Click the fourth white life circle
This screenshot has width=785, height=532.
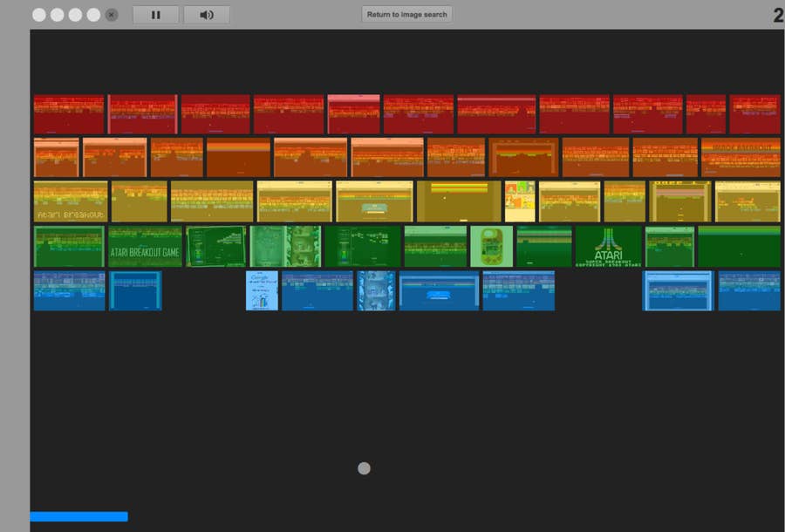[93, 15]
